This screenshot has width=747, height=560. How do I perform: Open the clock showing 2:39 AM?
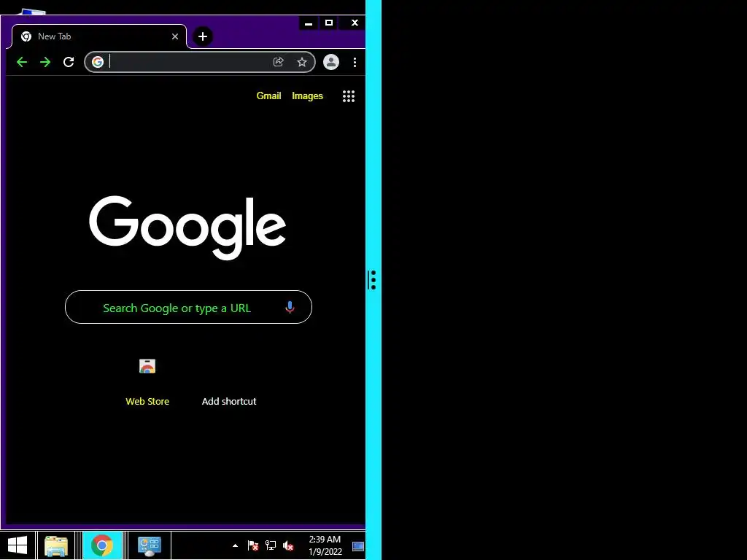click(x=325, y=545)
